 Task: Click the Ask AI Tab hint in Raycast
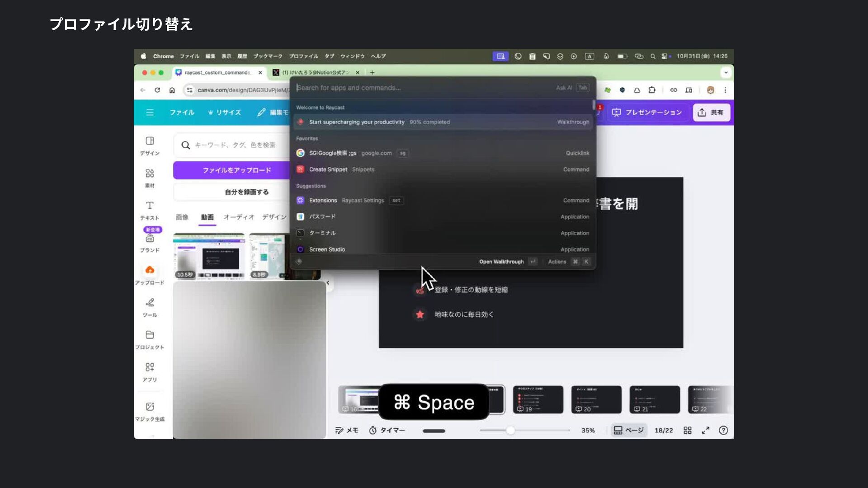point(572,88)
